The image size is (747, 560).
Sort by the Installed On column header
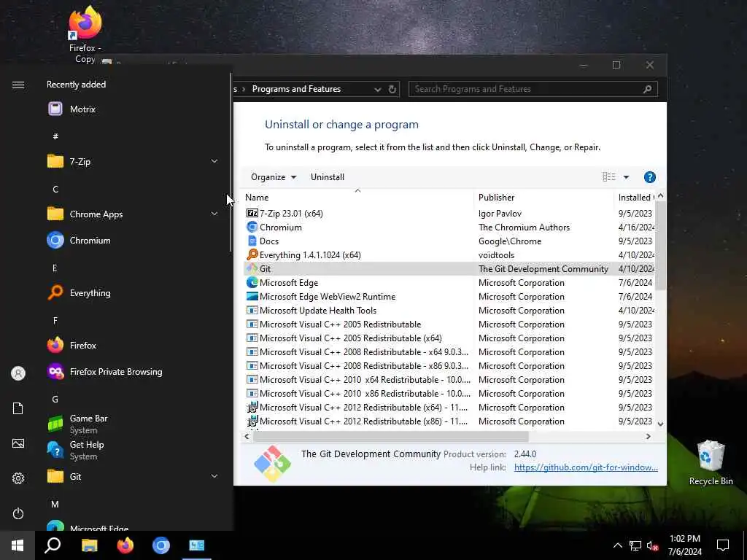pyautogui.click(x=635, y=197)
